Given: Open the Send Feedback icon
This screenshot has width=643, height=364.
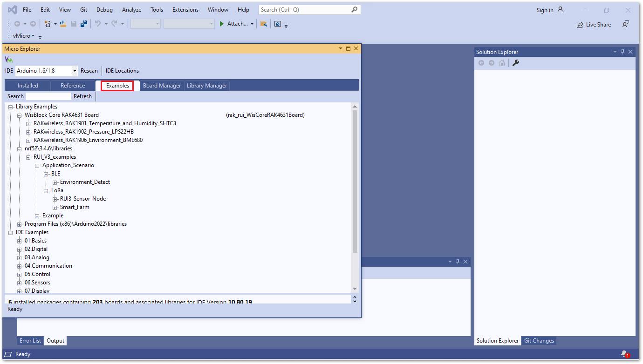Looking at the screenshot, I should coord(626,24).
